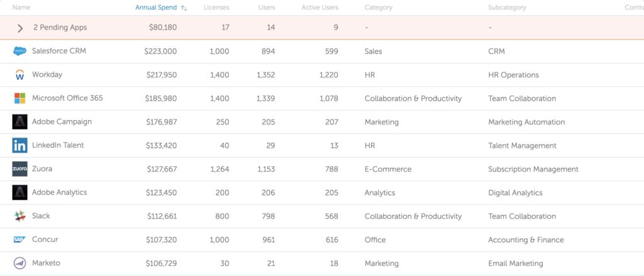Image resolution: width=644 pixels, height=276 pixels.
Task: Click the Zuora app icon
Action: click(x=19, y=168)
